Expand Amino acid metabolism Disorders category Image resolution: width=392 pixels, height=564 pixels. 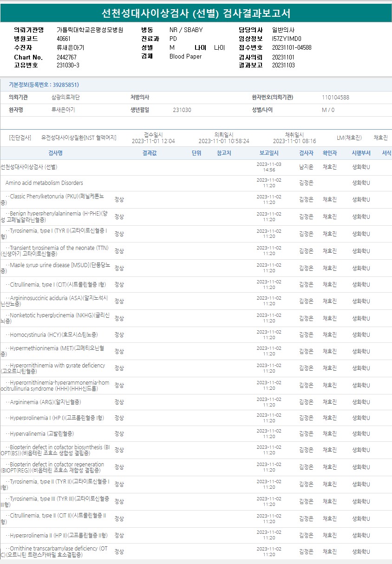click(x=44, y=183)
